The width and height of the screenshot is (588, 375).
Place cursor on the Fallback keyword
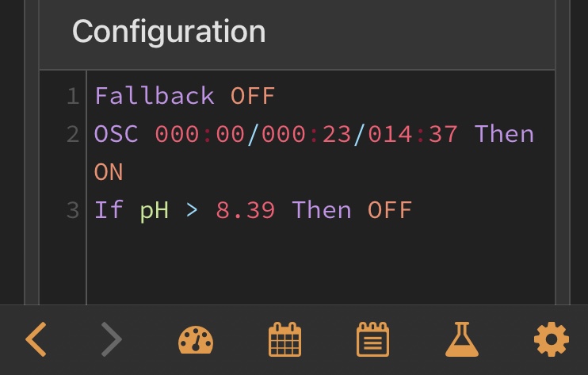[x=155, y=96]
